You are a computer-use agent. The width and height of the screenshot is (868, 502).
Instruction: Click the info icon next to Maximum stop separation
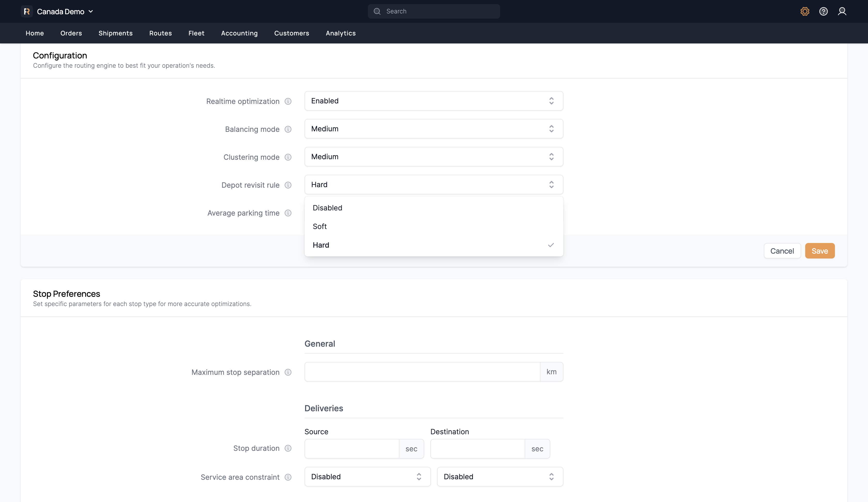click(288, 372)
